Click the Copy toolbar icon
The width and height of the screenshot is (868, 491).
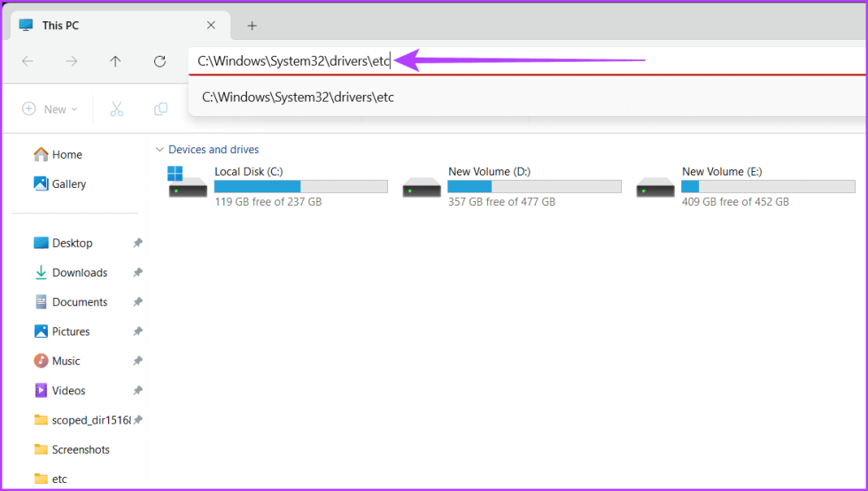[160, 109]
